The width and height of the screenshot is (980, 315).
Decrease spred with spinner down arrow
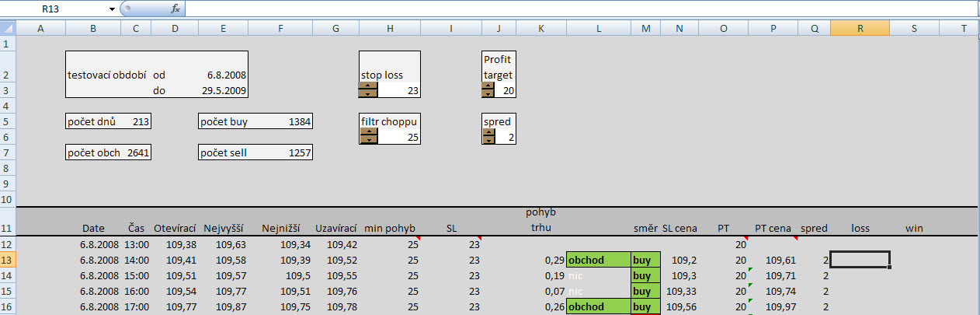(x=488, y=140)
